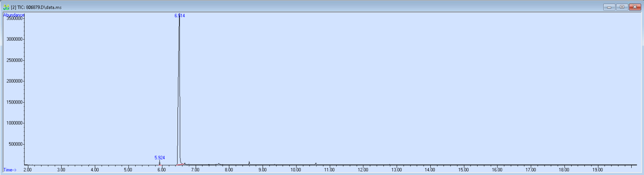This screenshot has height=175, width=644.
Task: Click the Time--> axis label
Action: (x=9, y=170)
